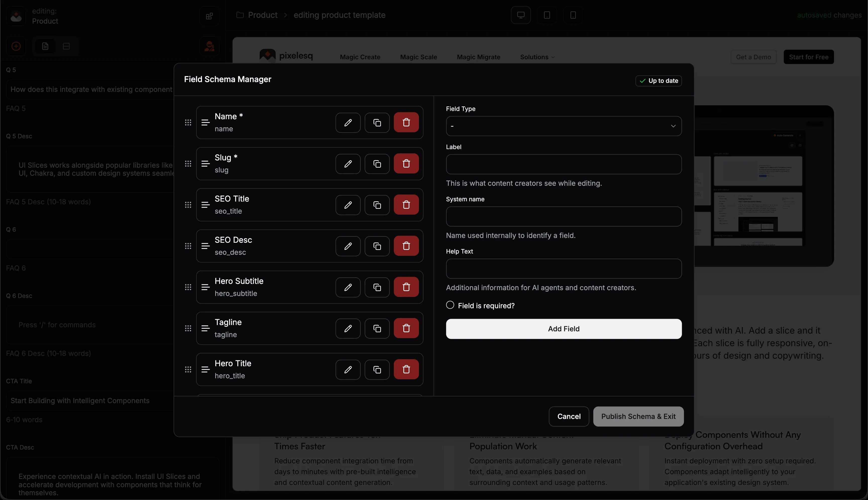Click the drag handle for SEO Desc
The width and height of the screenshot is (868, 500).
188,246
